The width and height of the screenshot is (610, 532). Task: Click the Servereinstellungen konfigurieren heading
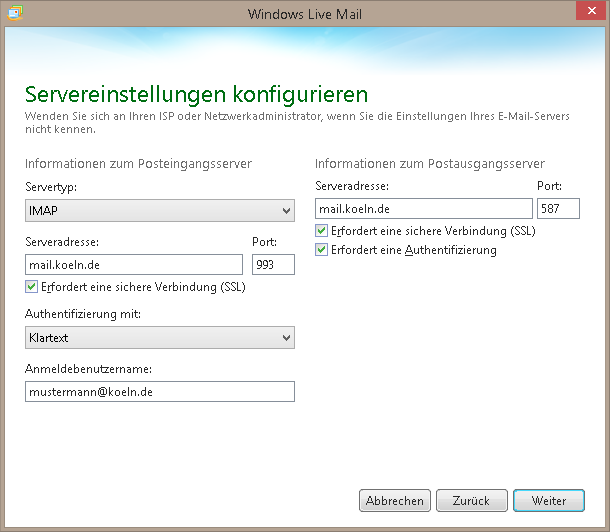(x=196, y=94)
